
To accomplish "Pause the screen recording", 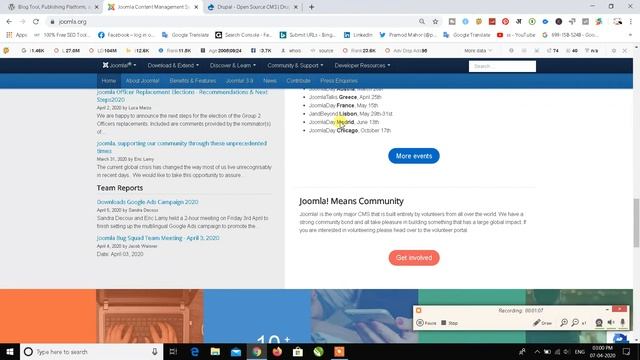I will point(426,323).
